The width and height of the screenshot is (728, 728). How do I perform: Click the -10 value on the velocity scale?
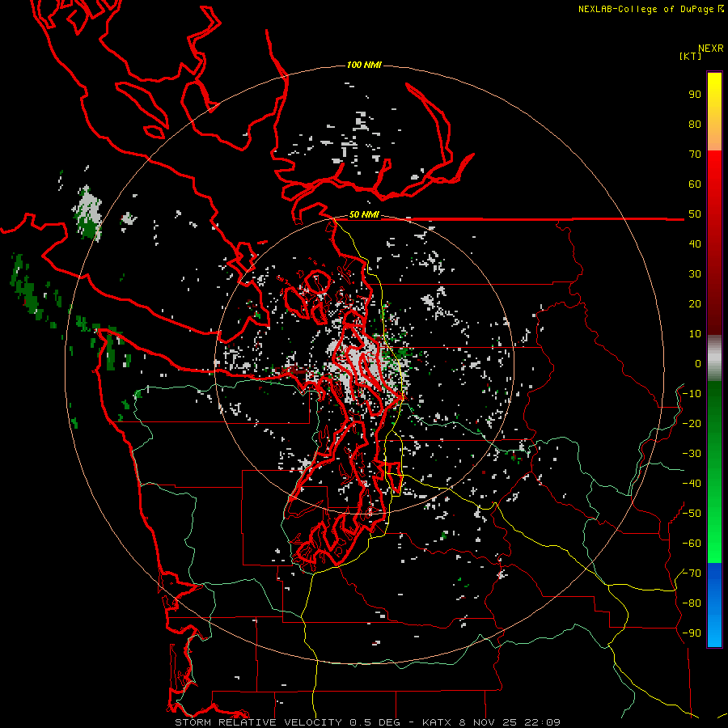[x=692, y=394]
